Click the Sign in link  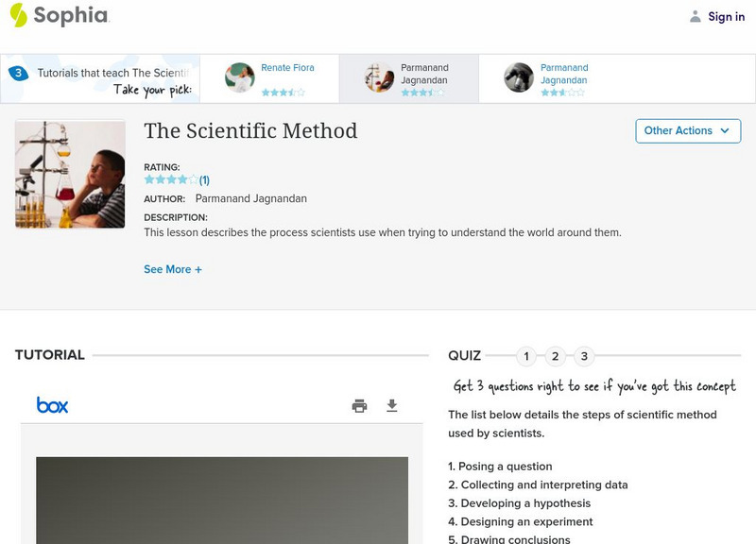726,16
